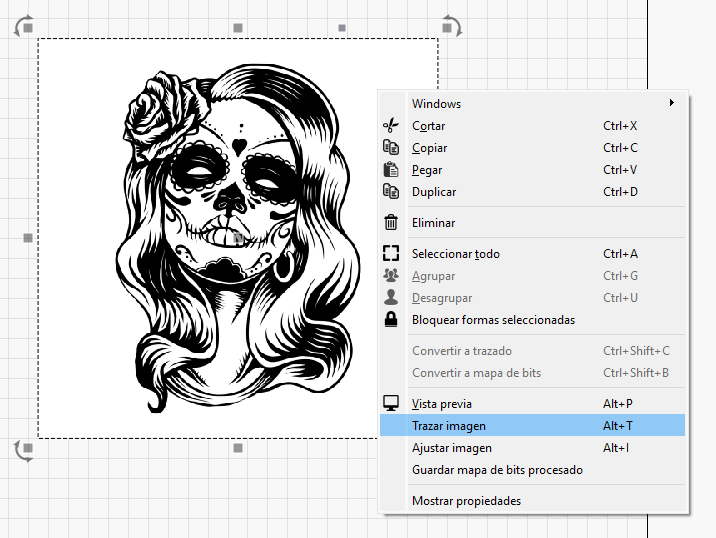The image size is (716, 538).
Task: Click the duplicate icon beside Duplicar
Action: point(391,192)
